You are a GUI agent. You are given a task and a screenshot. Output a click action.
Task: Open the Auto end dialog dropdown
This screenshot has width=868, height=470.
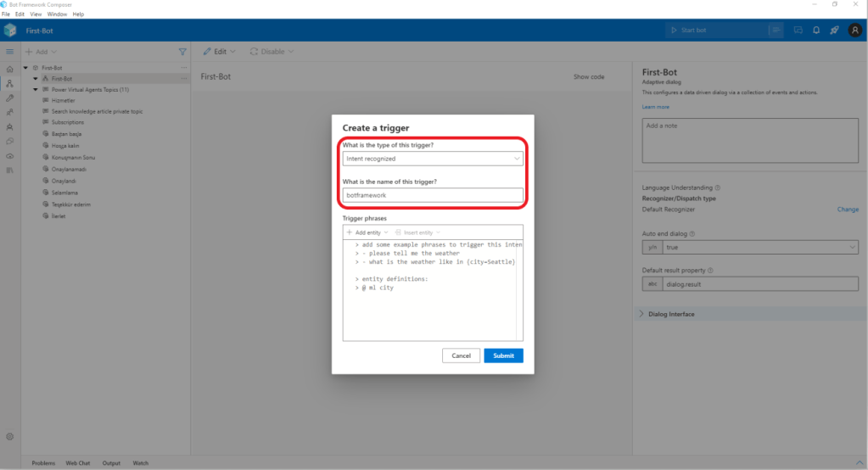[x=750, y=247]
